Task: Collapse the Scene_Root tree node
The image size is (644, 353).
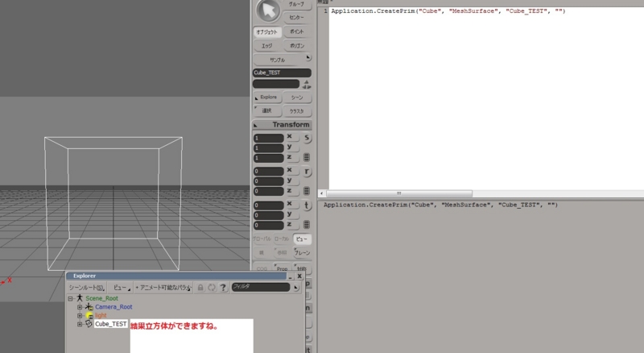Action: 70,299
